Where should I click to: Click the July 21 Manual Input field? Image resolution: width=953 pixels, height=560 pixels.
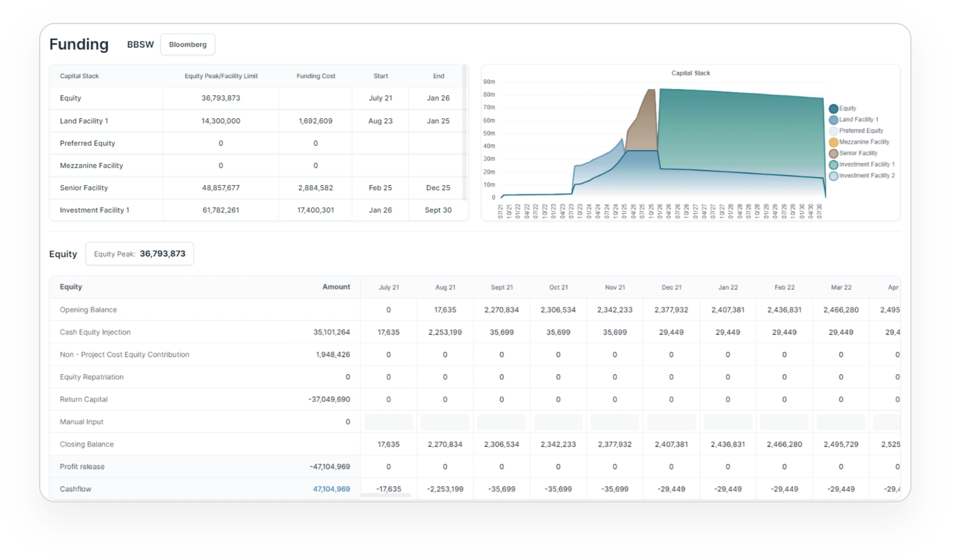coord(388,422)
